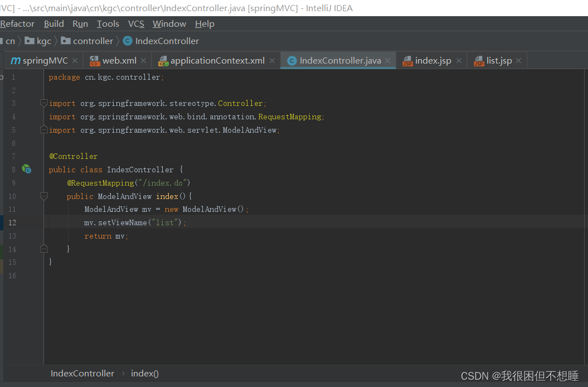Click the web.xml deployment descriptor icon on its tab
Viewport: 588px width, 387px height.
coord(94,60)
